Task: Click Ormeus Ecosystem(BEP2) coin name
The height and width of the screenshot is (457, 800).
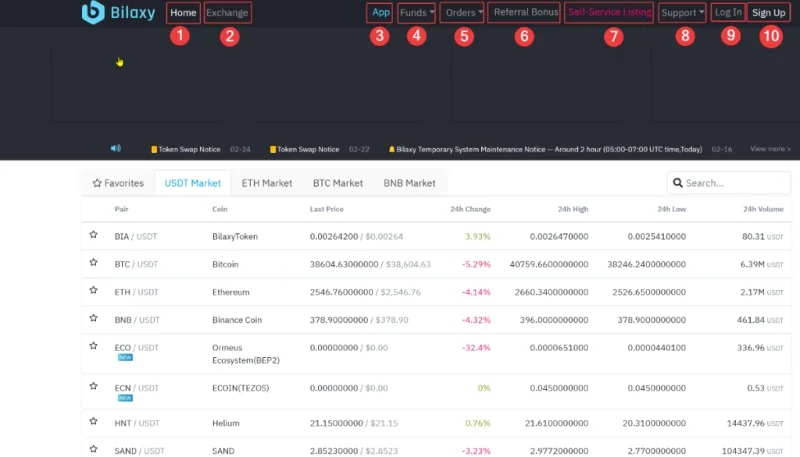Action: [246, 354]
